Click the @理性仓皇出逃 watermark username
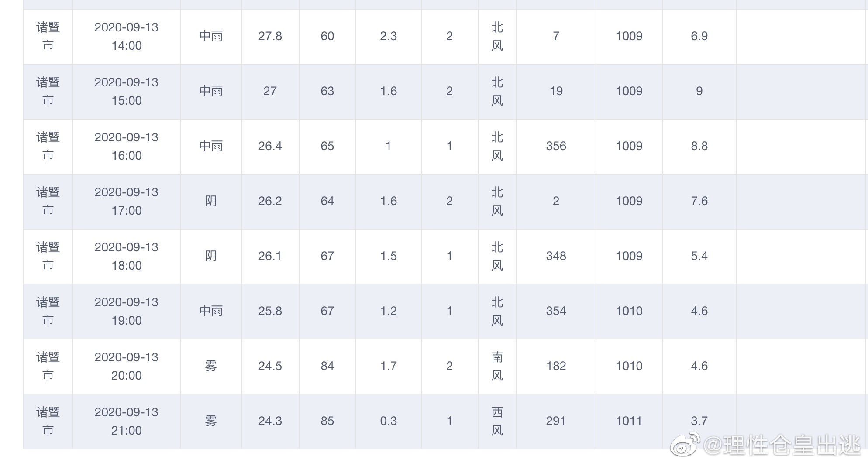Image resolution: width=868 pixels, height=466 pixels. 782,445
